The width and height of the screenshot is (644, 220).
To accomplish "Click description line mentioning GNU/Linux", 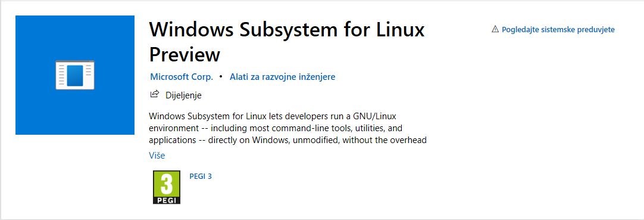I will click(273, 114).
